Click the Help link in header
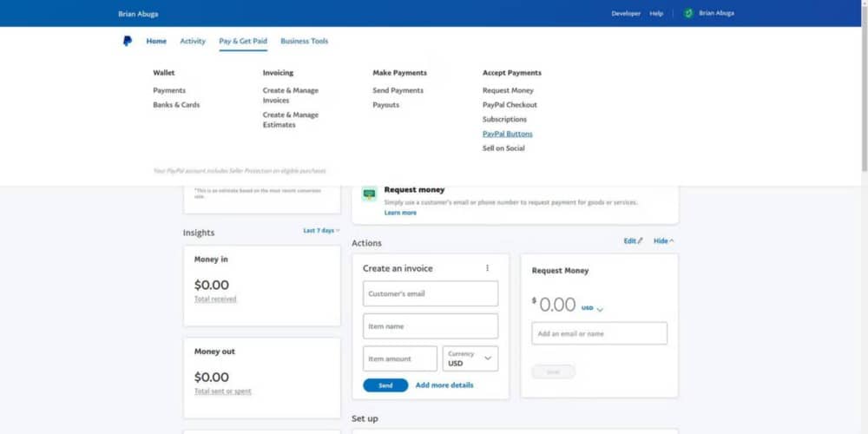This screenshot has width=868, height=434. click(x=656, y=13)
